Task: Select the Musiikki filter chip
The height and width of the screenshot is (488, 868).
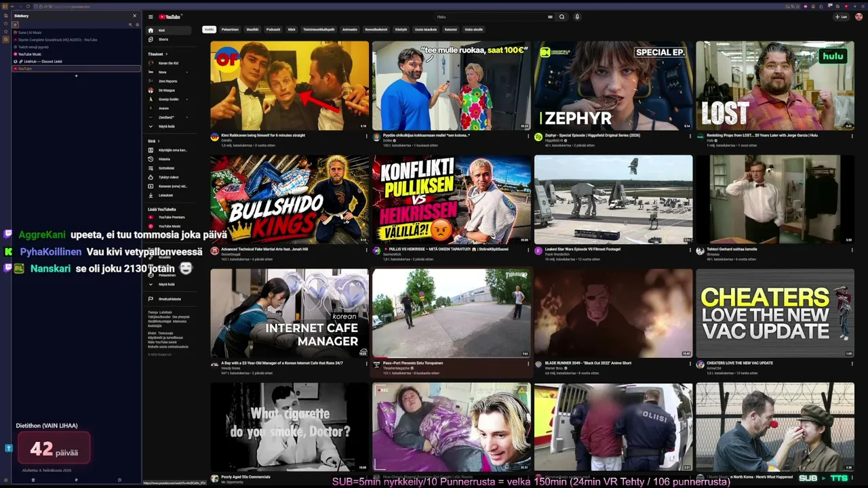Action: pos(252,30)
